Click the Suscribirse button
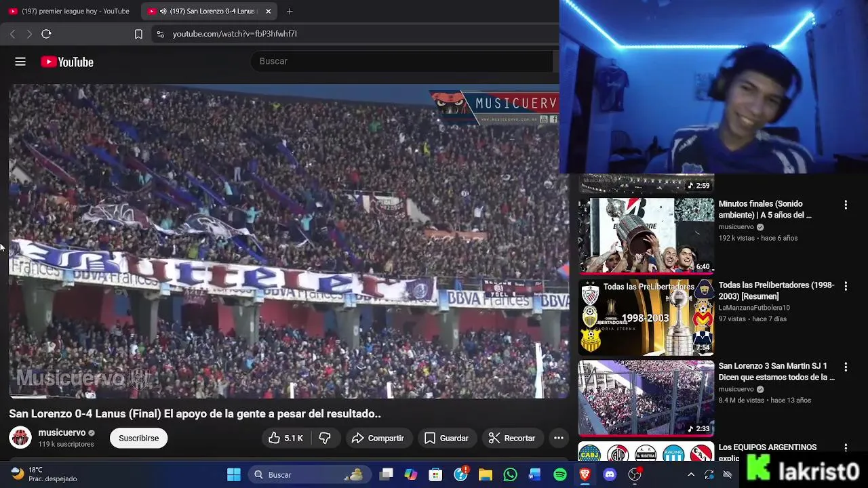This screenshot has height=488, width=868. point(139,439)
